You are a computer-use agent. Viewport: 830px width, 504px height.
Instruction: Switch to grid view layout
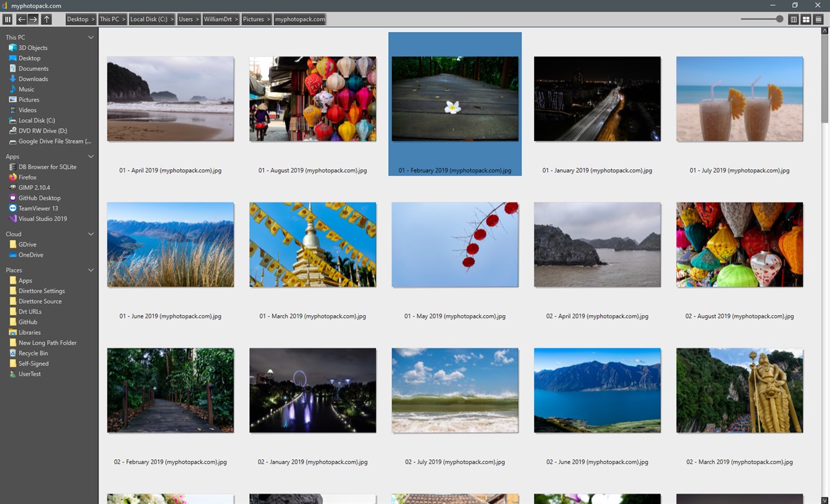[x=806, y=19]
